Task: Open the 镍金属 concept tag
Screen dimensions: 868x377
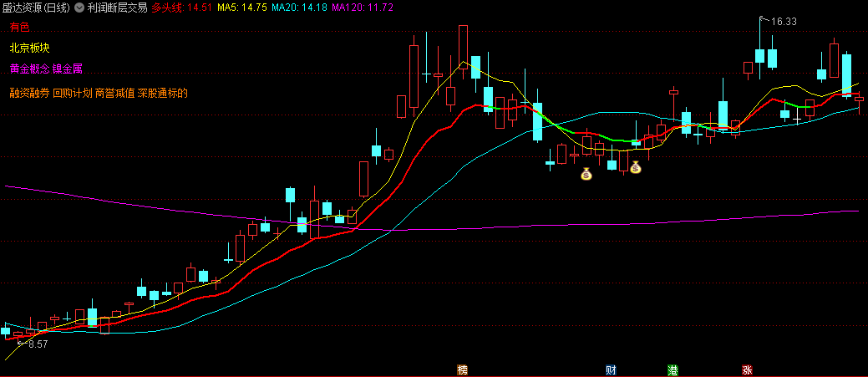Action: point(68,69)
